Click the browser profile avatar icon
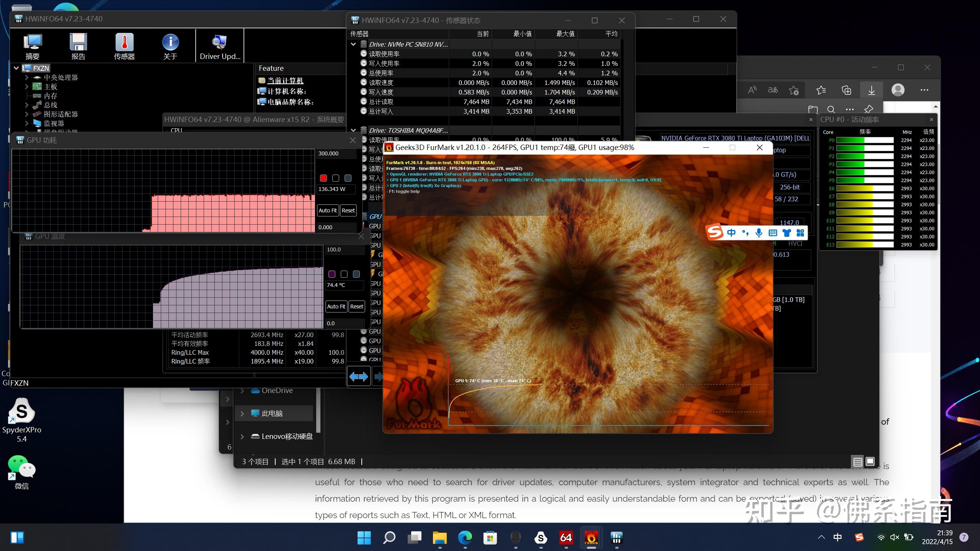 [x=898, y=90]
